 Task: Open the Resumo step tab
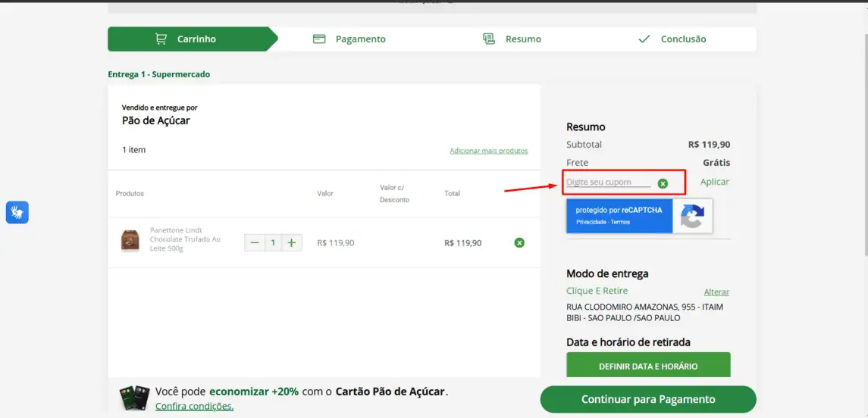tap(512, 39)
